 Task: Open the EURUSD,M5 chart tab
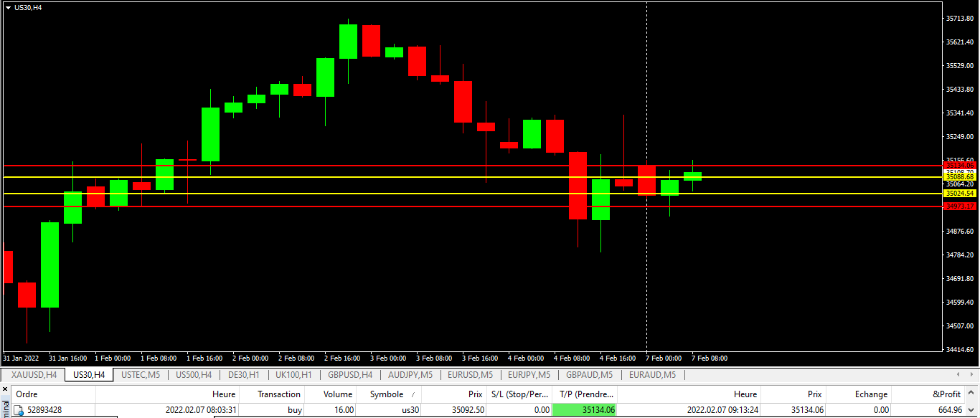[470, 374]
